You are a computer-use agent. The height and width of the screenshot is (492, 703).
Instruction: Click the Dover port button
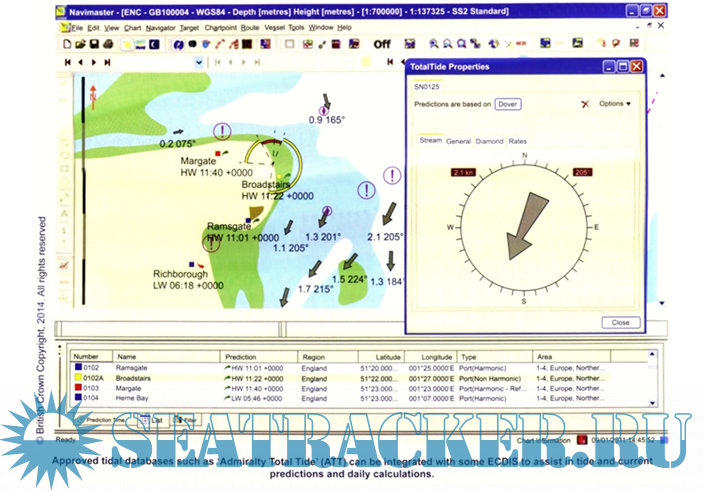pos(508,104)
